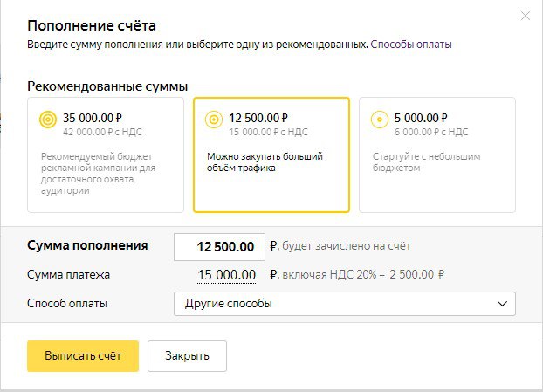This screenshot has width=543, height=392.
Task: Open the 'Другие способы' payment method dropdown
Action: [345, 304]
